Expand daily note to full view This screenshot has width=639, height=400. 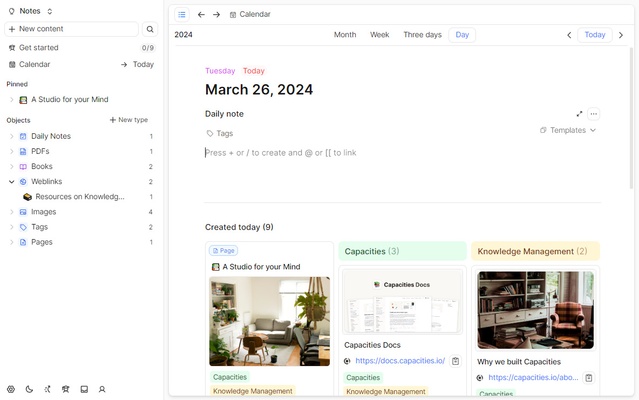pyautogui.click(x=579, y=114)
